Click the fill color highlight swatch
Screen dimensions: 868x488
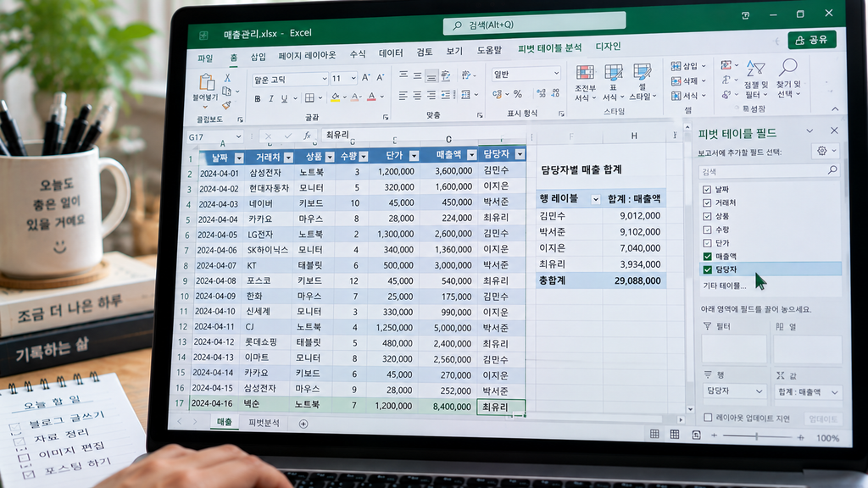335,98
